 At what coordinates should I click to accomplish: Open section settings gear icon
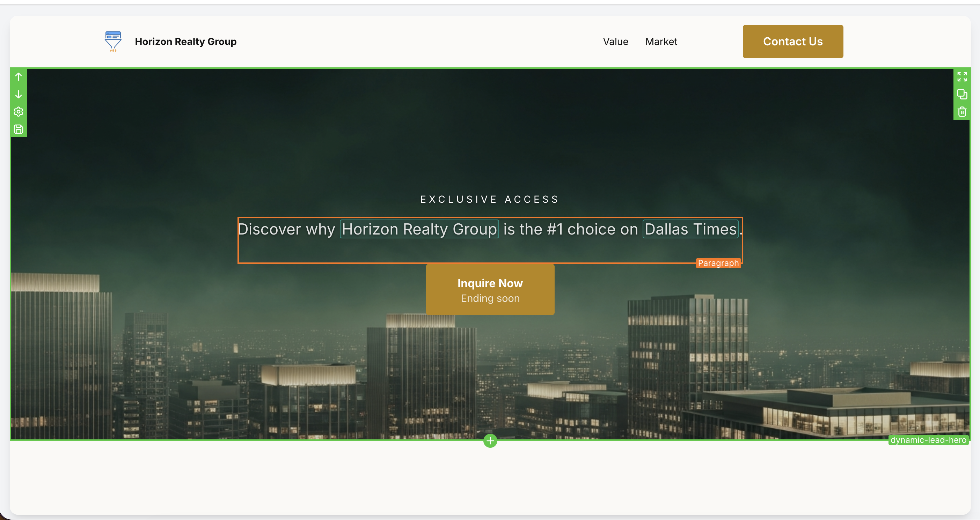(x=18, y=112)
